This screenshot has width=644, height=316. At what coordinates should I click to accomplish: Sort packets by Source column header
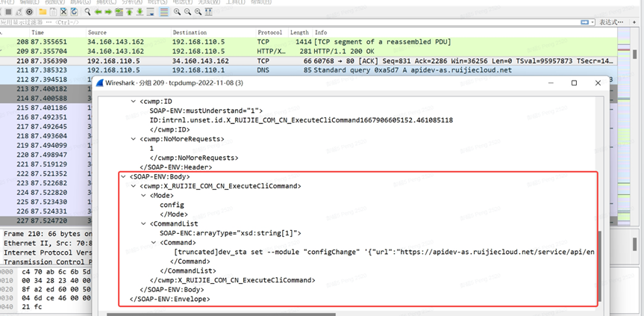(x=128, y=32)
